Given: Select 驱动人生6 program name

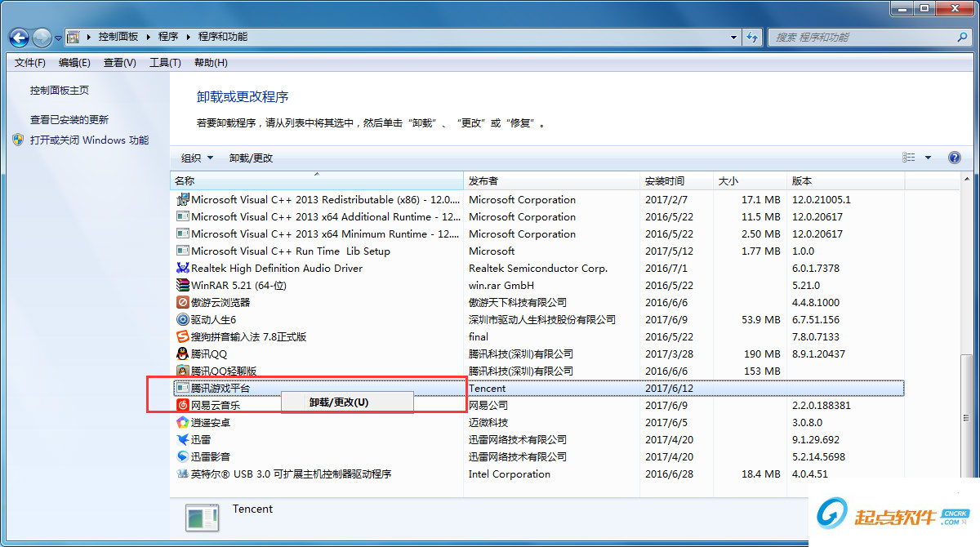Looking at the screenshot, I should pos(213,319).
